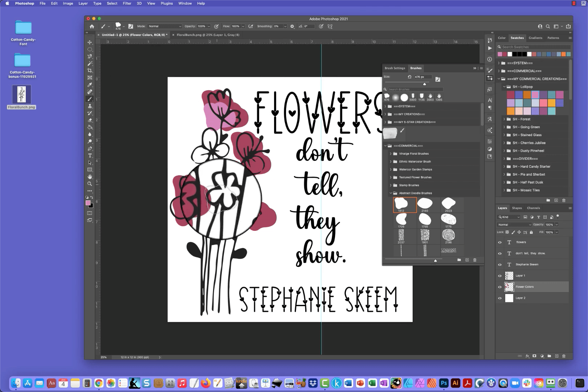Open Illustrator from the dock
Screen dimensions: 588x392
coord(455,383)
